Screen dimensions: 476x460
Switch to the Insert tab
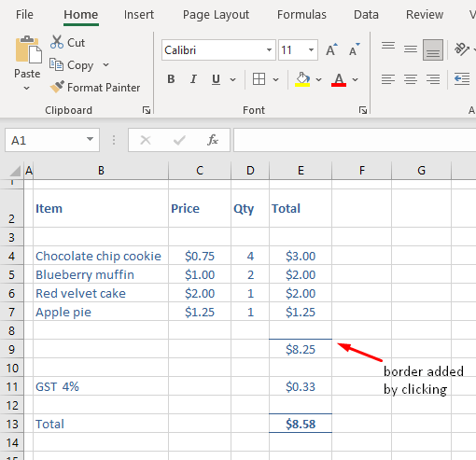(139, 15)
